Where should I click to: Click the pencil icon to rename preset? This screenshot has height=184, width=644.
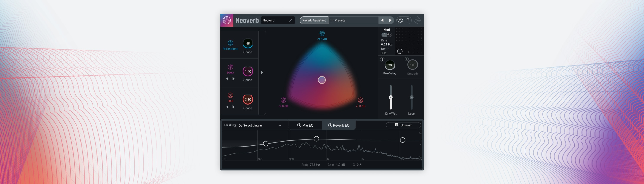[x=291, y=20]
